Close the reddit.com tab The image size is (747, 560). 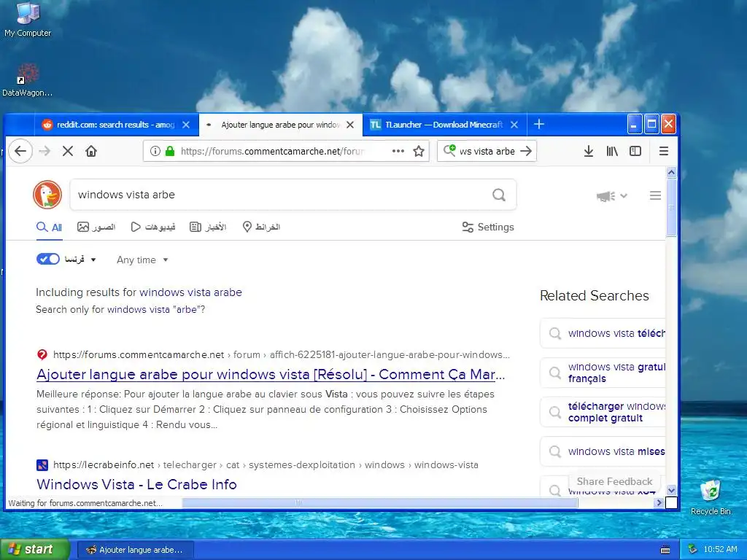pos(186,125)
